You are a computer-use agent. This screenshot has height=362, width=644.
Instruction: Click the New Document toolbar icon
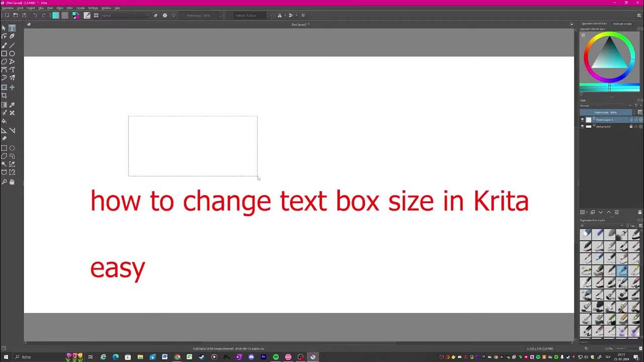pyautogui.click(x=7, y=15)
